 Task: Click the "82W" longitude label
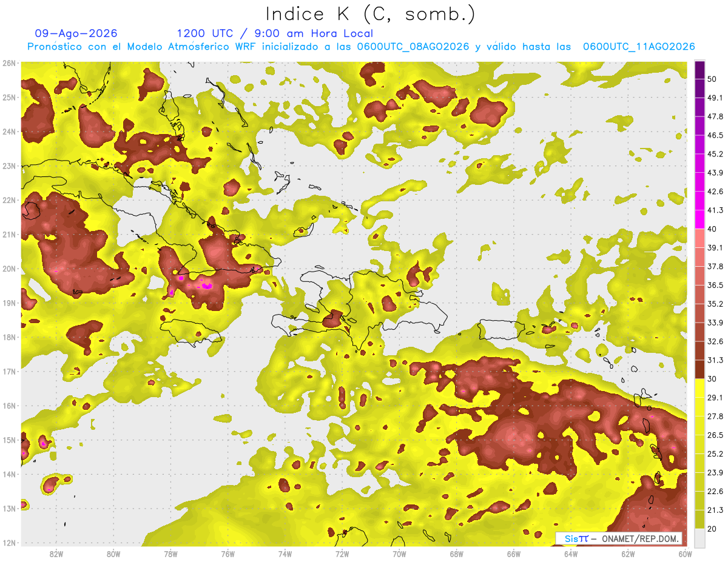[56, 554]
